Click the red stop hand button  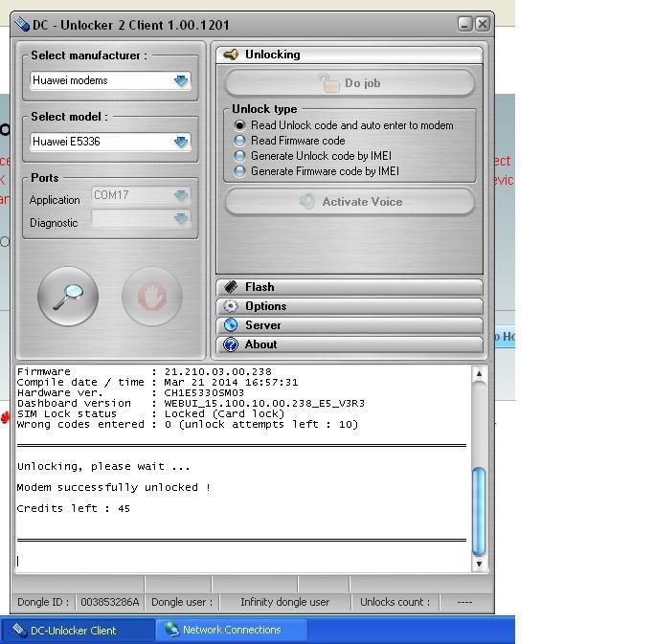151,297
